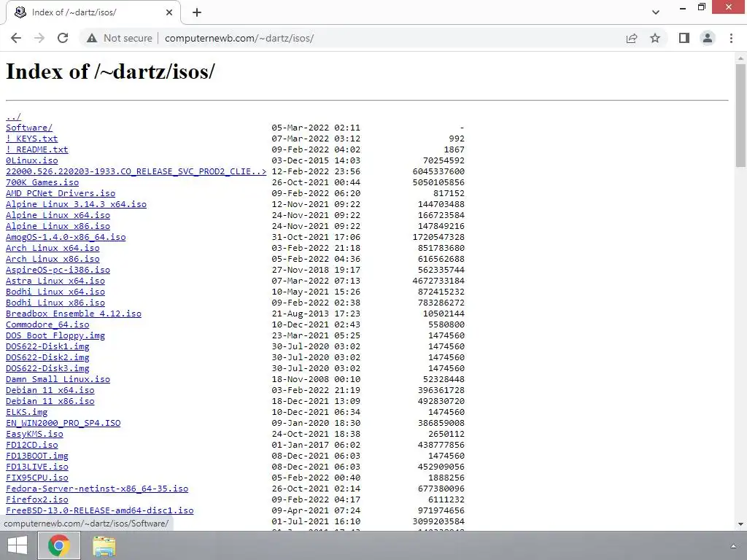
Task: Download Firefox2.iso
Action: (x=36, y=500)
